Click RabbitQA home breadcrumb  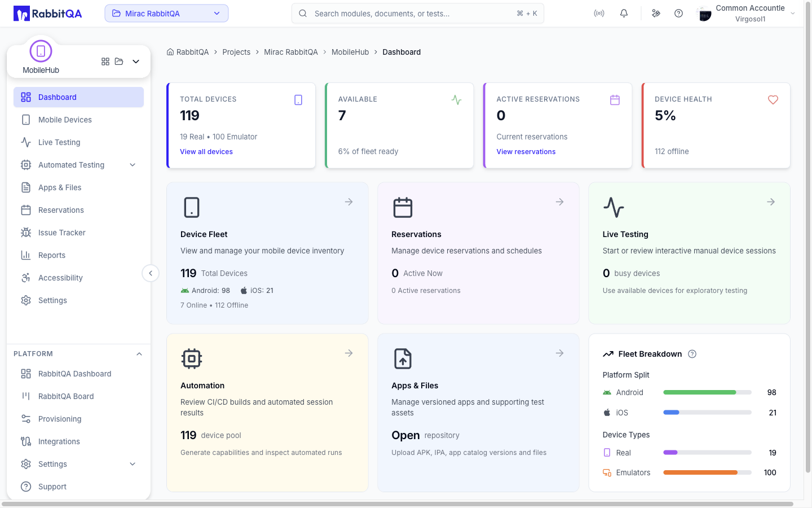188,52
